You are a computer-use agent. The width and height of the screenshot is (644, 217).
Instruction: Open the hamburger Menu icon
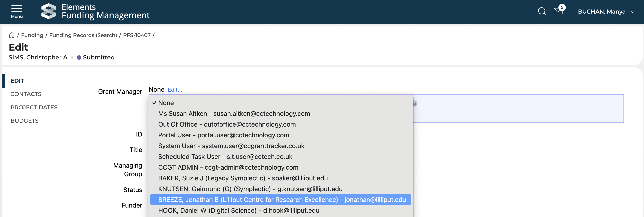pyautogui.click(x=17, y=11)
